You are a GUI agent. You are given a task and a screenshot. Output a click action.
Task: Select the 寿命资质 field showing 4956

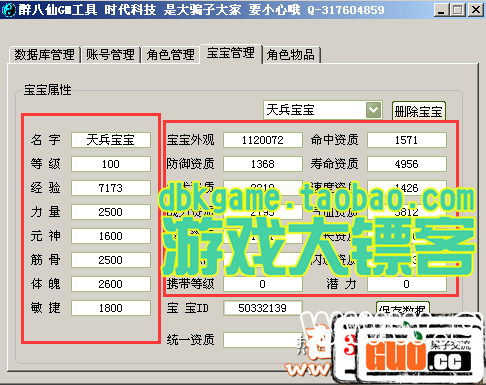[407, 164]
